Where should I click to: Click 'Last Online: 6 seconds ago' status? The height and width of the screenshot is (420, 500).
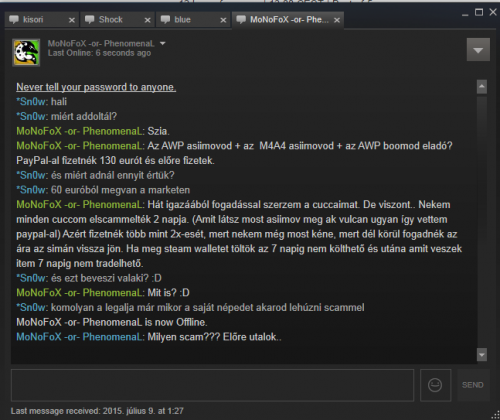tap(99, 53)
